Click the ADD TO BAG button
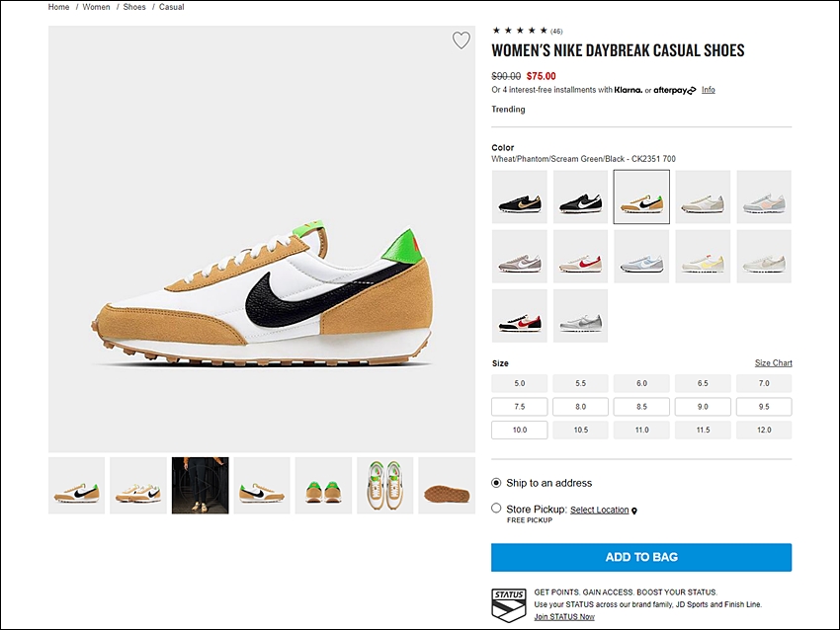The height and width of the screenshot is (630, 840). tap(641, 557)
